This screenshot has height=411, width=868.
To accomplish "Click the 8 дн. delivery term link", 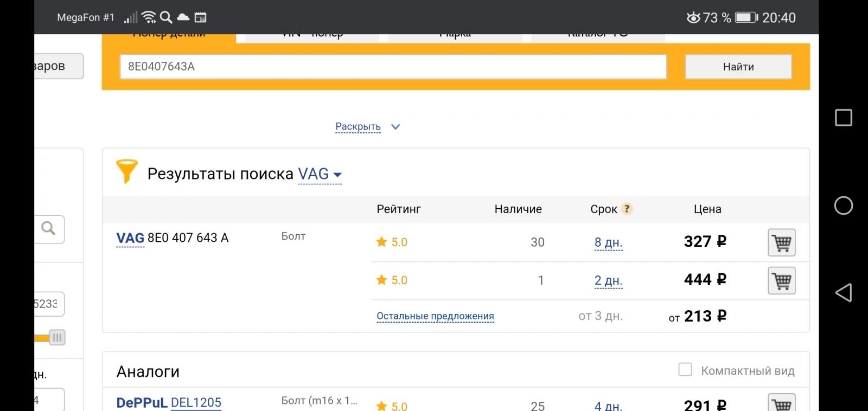I will coord(608,242).
